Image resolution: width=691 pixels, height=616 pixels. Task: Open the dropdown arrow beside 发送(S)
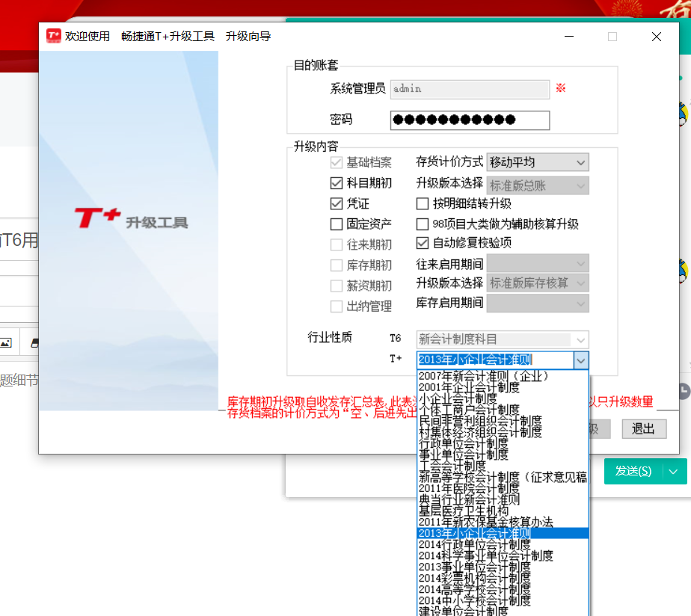[x=673, y=472]
